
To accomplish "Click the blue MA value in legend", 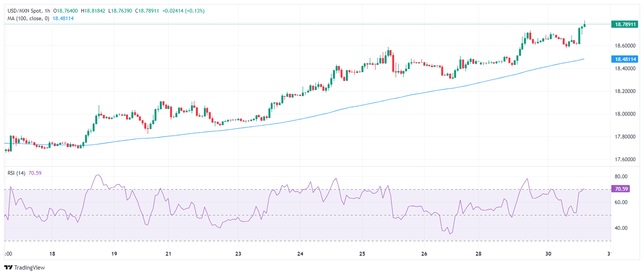I will pyautogui.click(x=63, y=18).
